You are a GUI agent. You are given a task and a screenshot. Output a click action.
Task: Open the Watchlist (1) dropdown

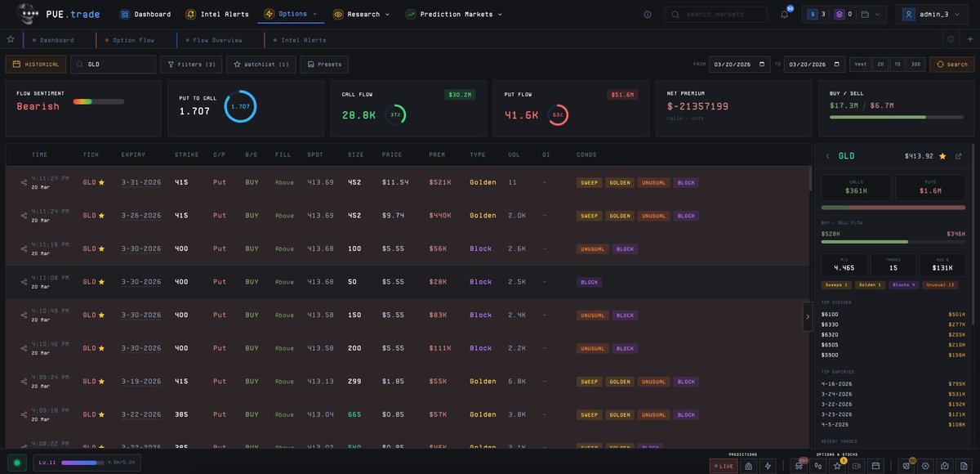(261, 65)
